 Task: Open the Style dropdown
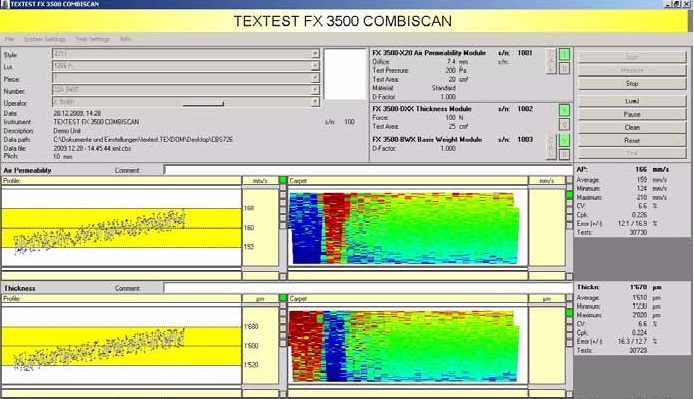click(315, 54)
